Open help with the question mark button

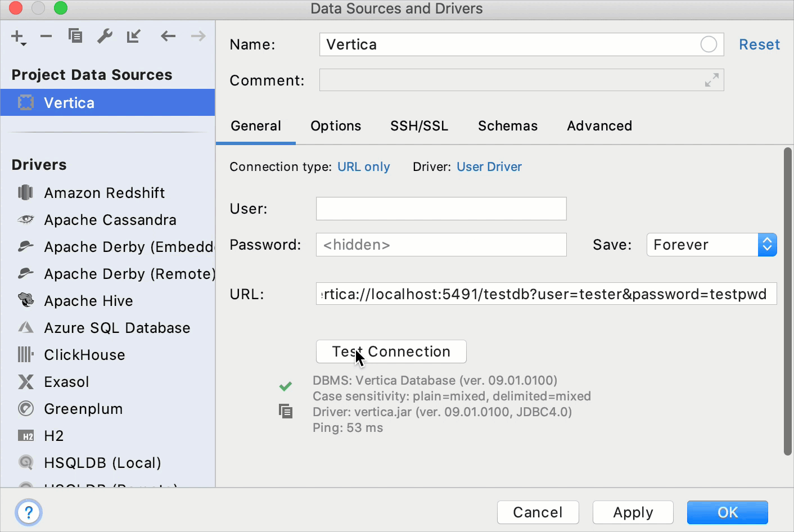click(29, 512)
